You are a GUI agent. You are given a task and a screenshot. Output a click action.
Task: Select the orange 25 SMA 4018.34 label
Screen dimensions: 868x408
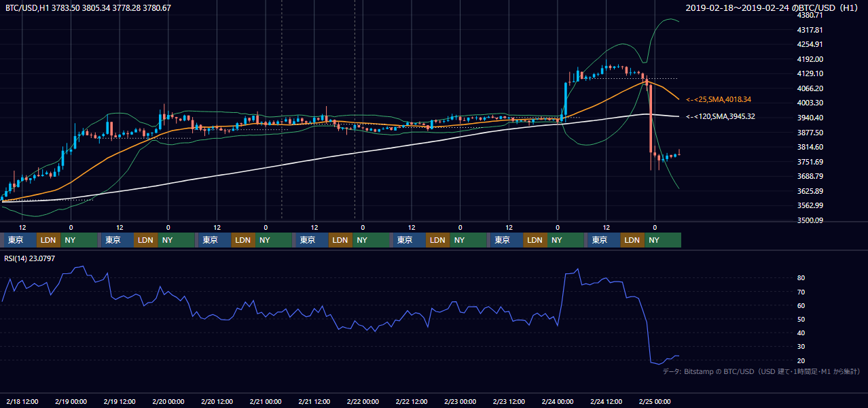pyautogui.click(x=719, y=99)
